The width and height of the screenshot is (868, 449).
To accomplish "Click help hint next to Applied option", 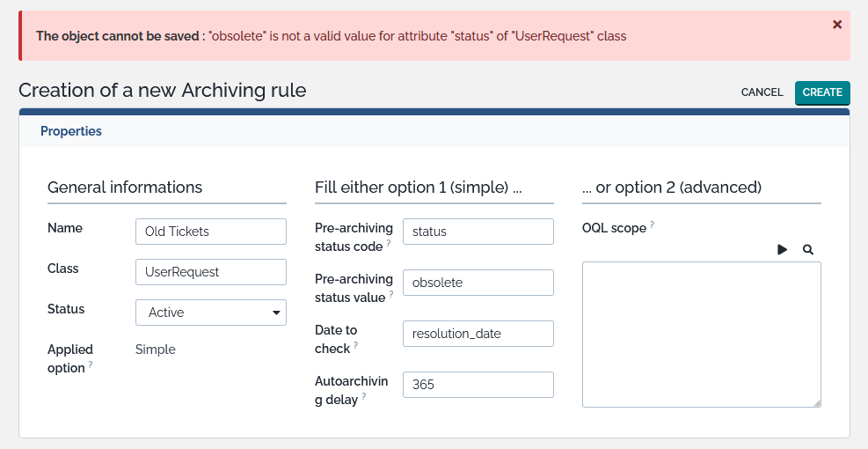I will click(91, 364).
